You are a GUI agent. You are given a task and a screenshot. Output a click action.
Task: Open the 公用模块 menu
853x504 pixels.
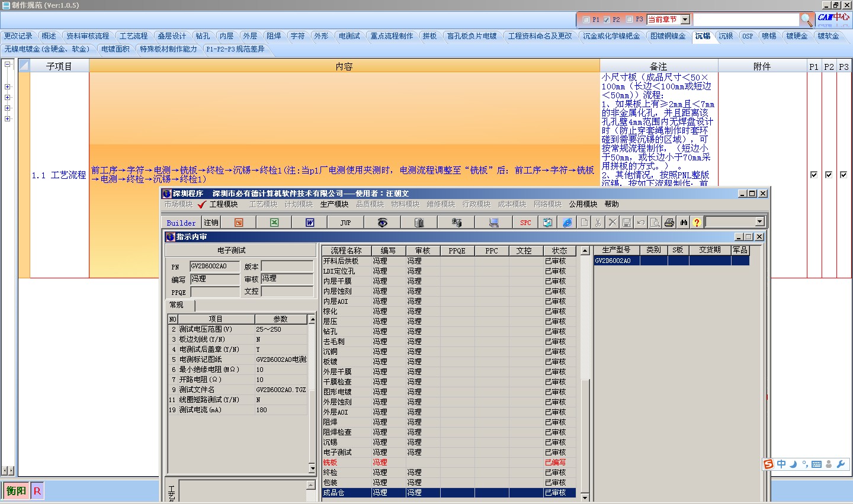tap(583, 204)
